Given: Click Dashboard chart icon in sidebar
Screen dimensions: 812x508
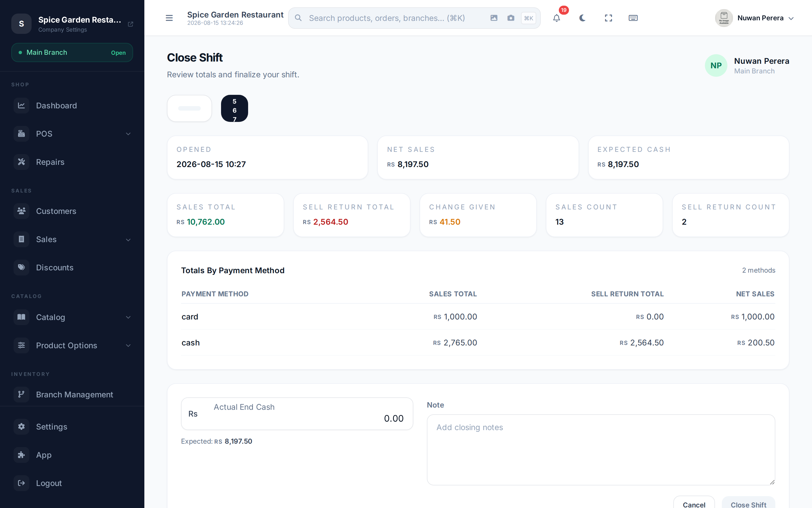Looking at the screenshot, I should 21,106.
